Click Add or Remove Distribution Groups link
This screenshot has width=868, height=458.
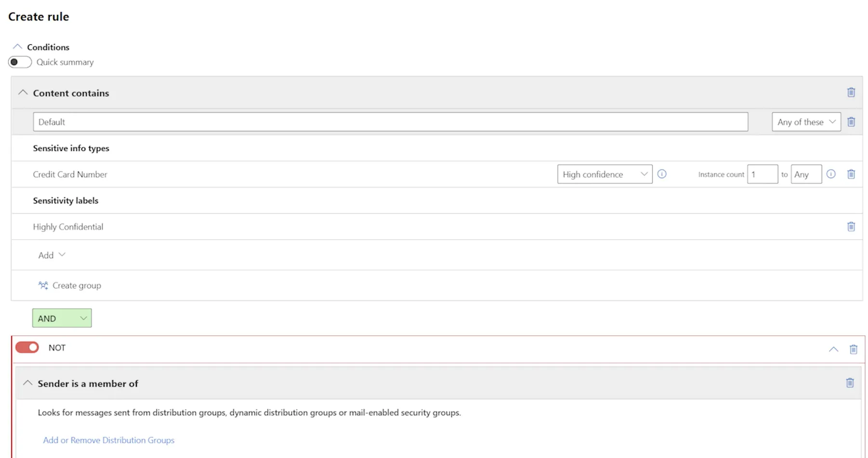click(x=109, y=440)
